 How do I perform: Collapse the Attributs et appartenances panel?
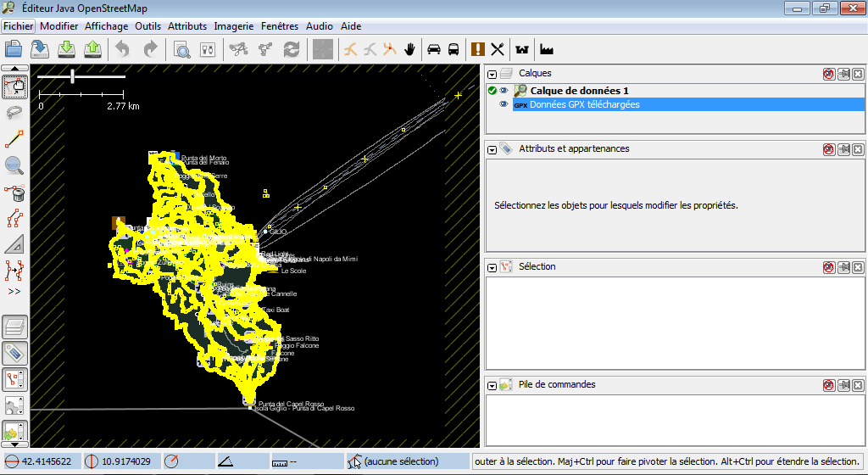point(492,149)
